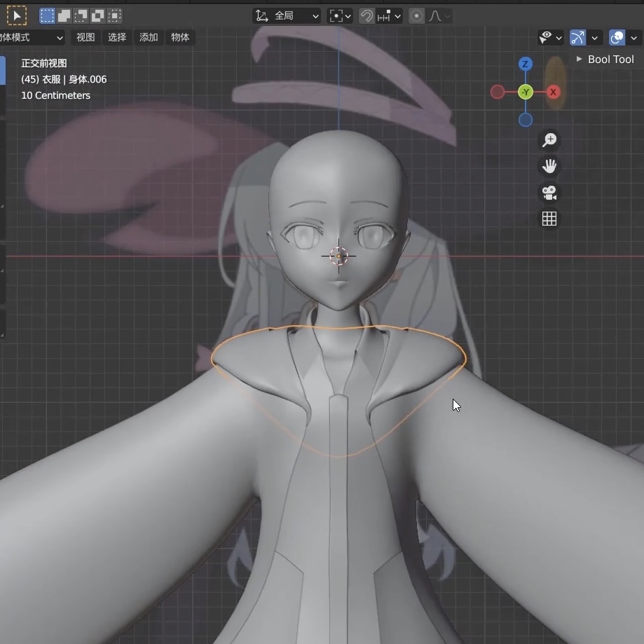644x644 pixels.
Task: Choose Invert Selection mode
Action: coord(97,15)
